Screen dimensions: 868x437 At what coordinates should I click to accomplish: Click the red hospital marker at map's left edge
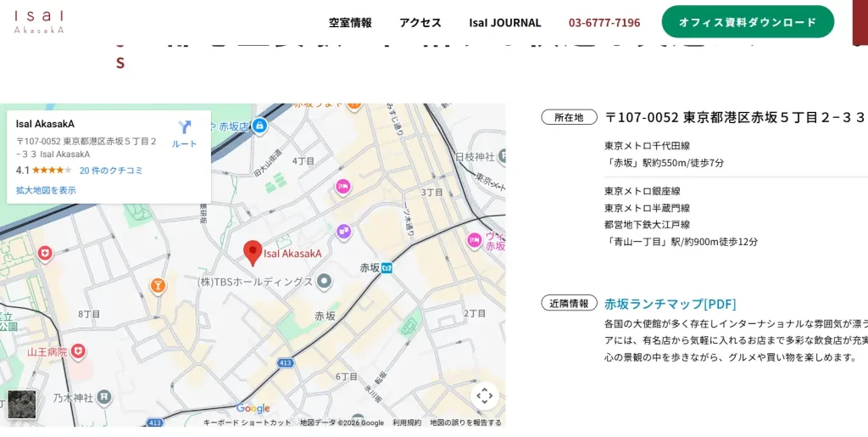(x=45, y=254)
